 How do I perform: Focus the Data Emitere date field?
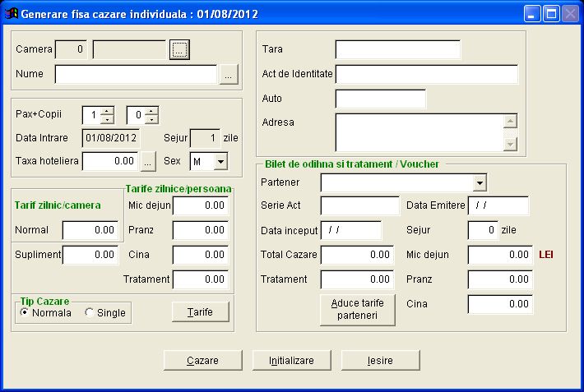point(498,205)
